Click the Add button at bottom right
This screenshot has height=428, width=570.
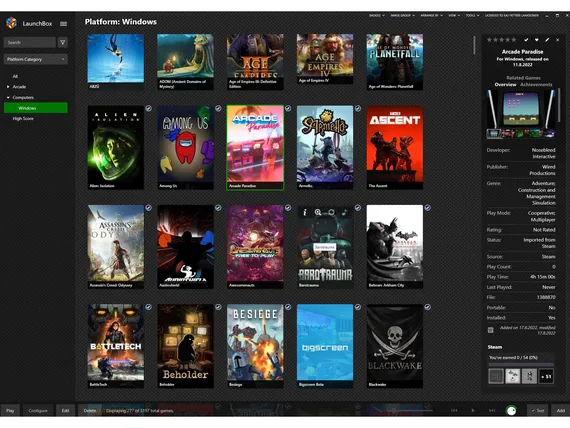(x=561, y=411)
